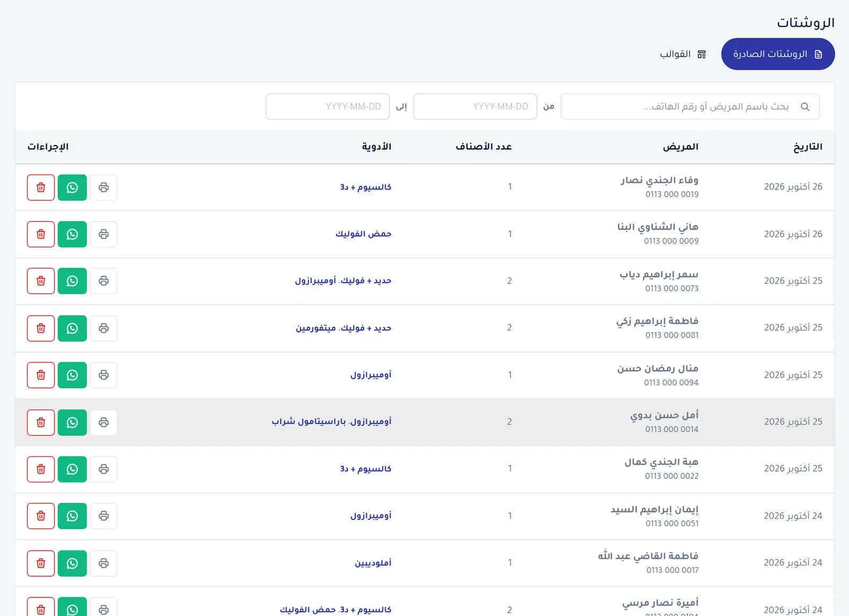Print prescription for هاني الشناوي البنا

tap(103, 234)
